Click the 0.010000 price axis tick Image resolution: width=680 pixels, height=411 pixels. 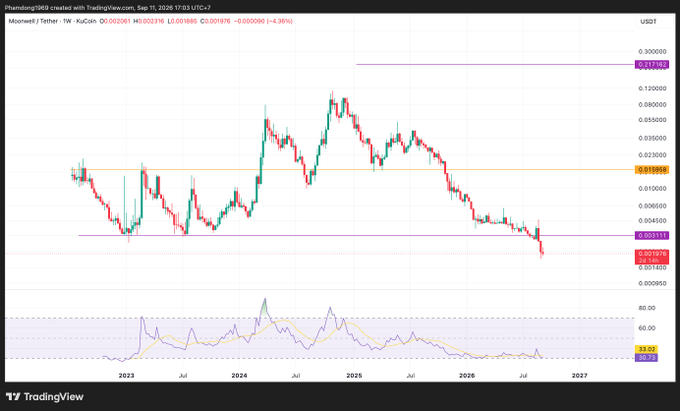coord(652,189)
